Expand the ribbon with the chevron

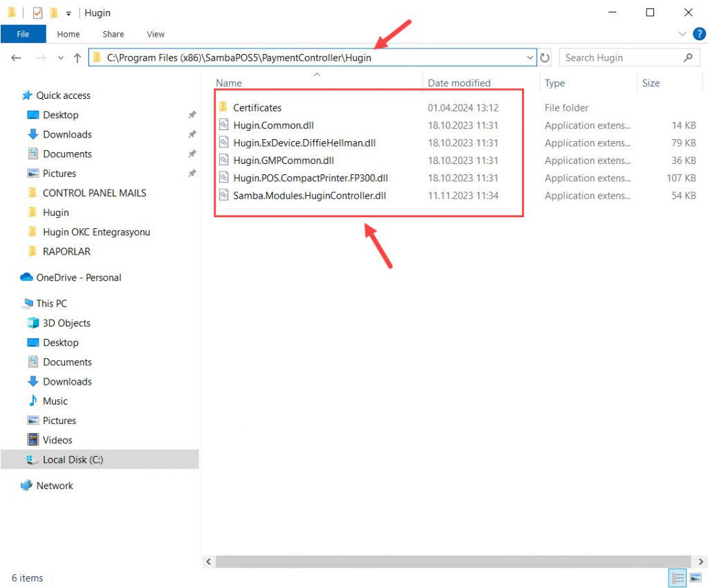684,34
